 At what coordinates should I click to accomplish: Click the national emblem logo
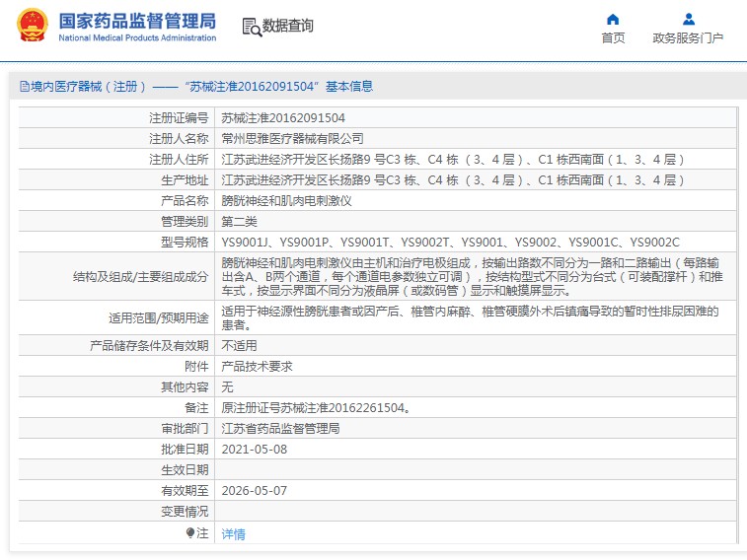(x=29, y=26)
